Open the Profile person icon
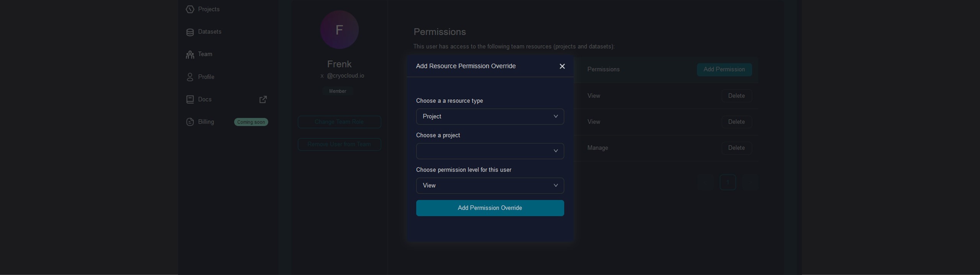This screenshot has height=275, width=980. pos(190,77)
